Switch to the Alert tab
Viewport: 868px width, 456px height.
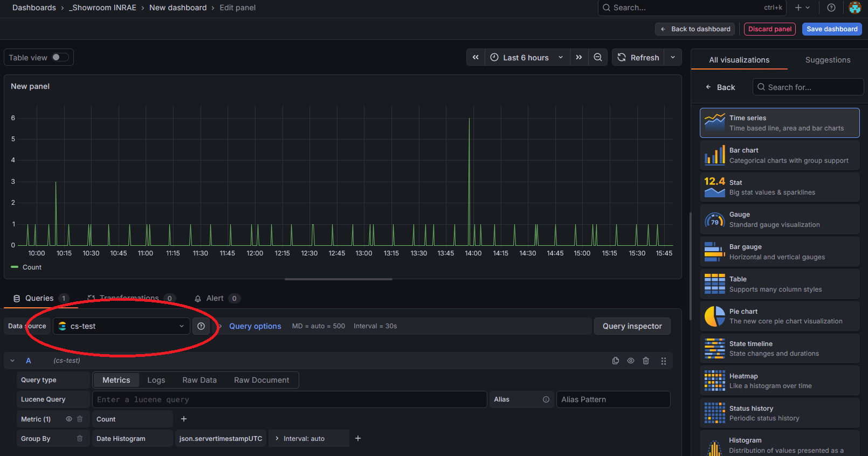pyautogui.click(x=216, y=298)
